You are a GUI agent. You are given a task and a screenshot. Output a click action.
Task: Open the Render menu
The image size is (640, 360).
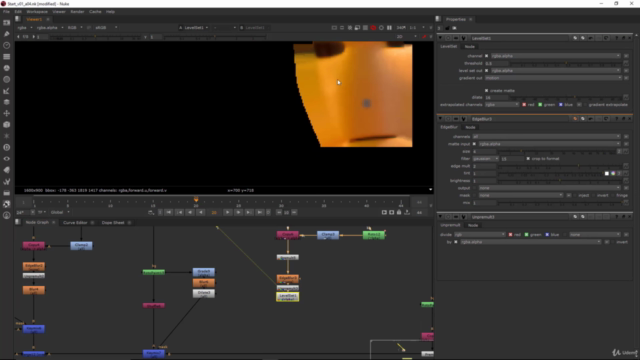(x=77, y=12)
